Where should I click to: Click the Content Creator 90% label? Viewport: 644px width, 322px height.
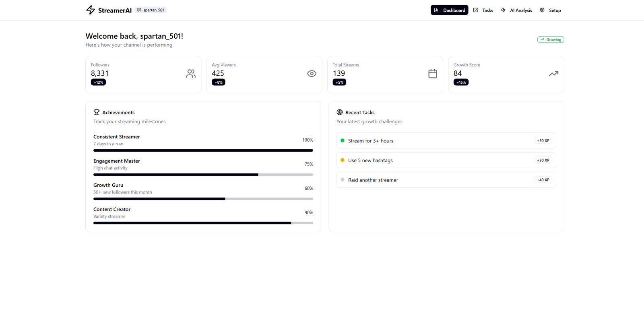click(309, 213)
